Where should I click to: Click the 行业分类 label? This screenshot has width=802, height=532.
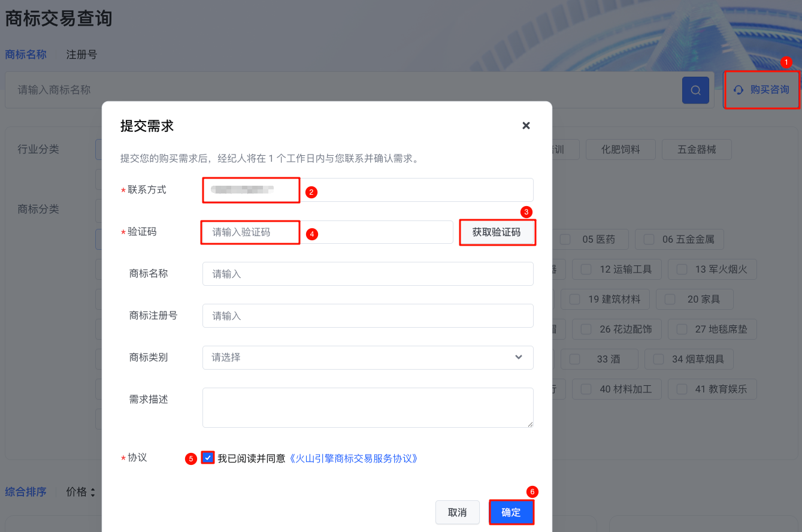38,149
